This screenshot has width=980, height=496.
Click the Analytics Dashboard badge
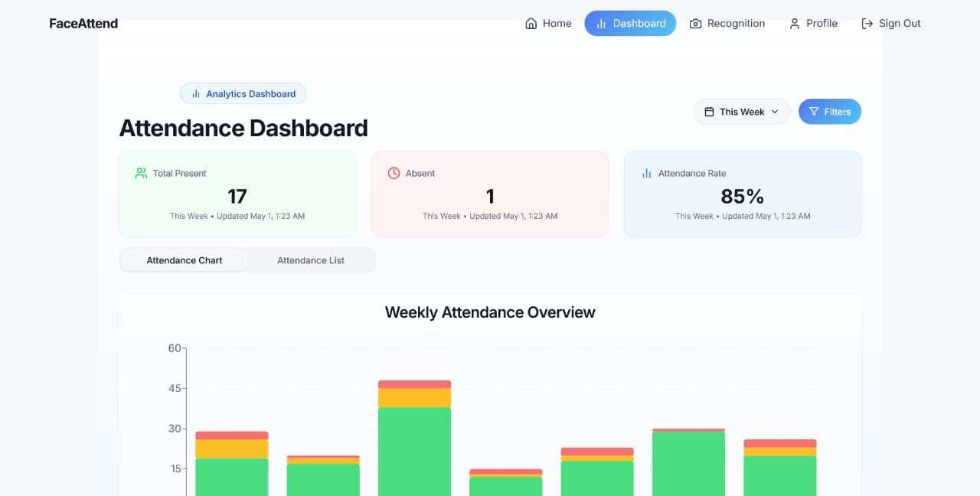[x=243, y=93]
